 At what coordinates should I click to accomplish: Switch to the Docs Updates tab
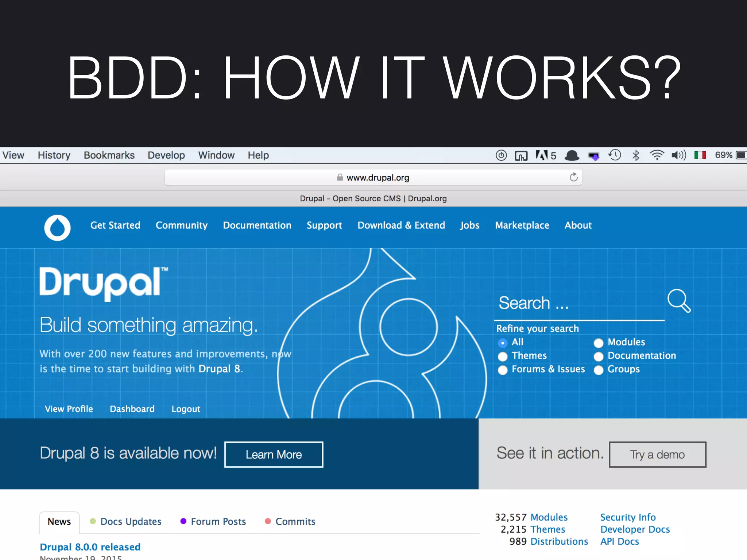tap(126, 522)
